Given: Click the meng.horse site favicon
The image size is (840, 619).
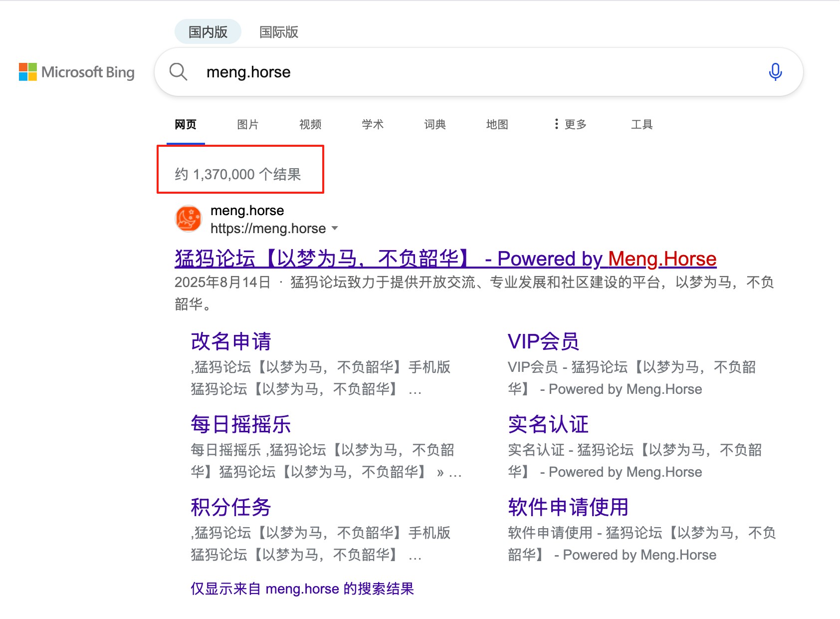Looking at the screenshot, I should pyautogui.click(x=189, y=219).
